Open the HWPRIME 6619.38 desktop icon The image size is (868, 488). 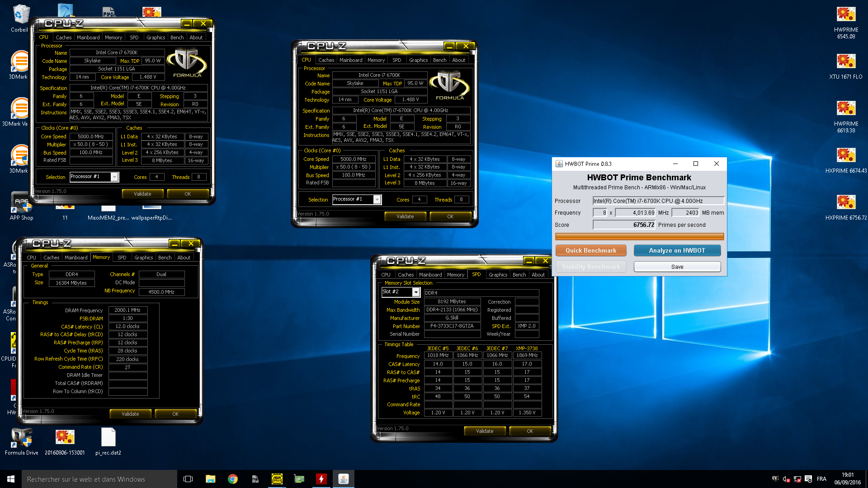(x=846, y=117)
